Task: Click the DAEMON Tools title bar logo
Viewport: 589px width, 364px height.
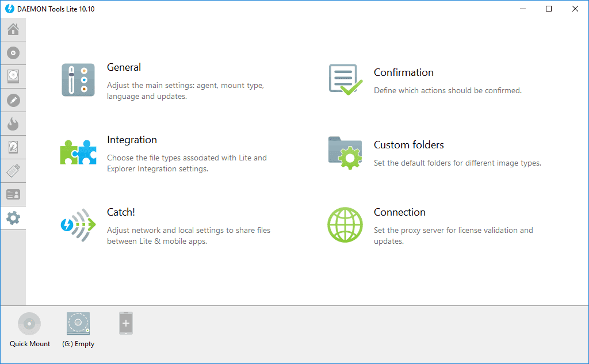Action: pyautogui.click(x=9, y=9)
